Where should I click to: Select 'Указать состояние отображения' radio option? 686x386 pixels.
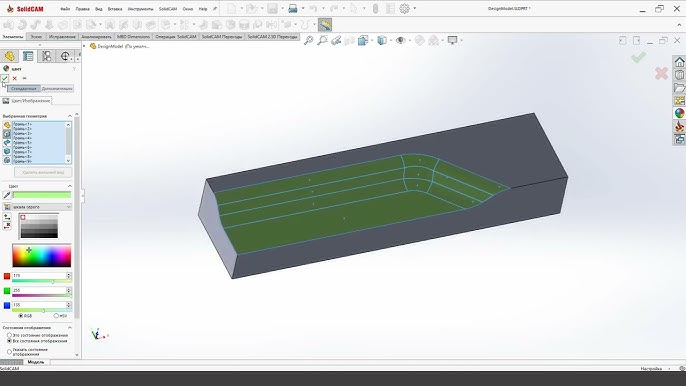[x=9, y=351]
